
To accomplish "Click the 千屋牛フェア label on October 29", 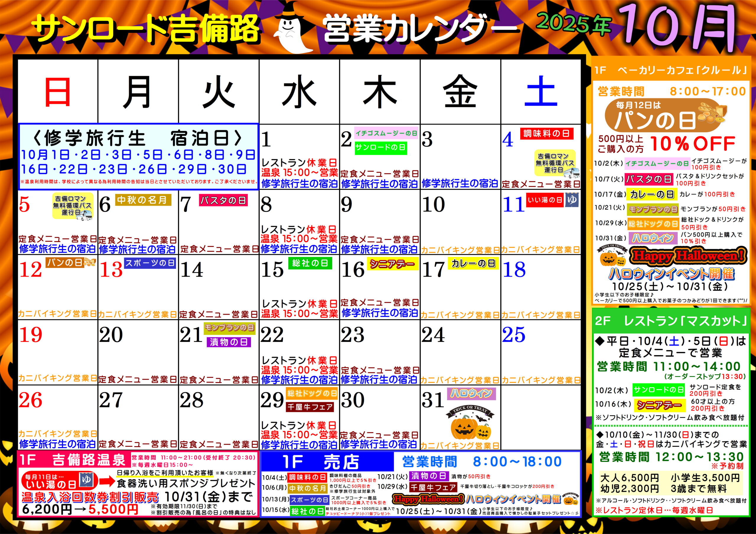I will [x=310, y=407].
